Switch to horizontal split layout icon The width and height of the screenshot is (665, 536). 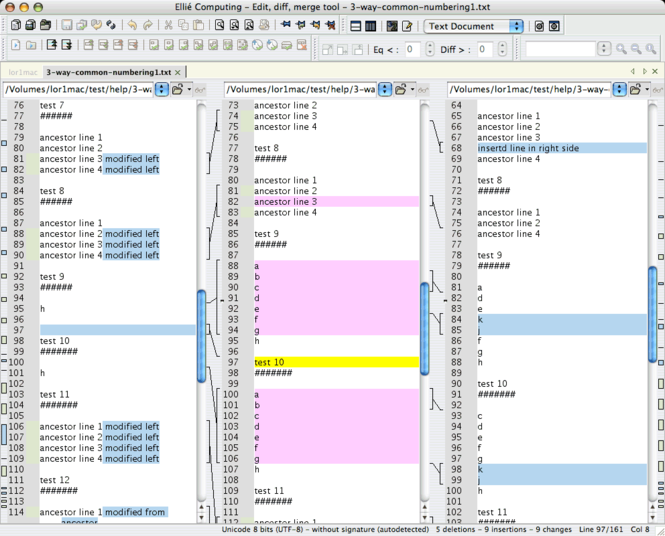pyautogui.click(x=355, y=26)
